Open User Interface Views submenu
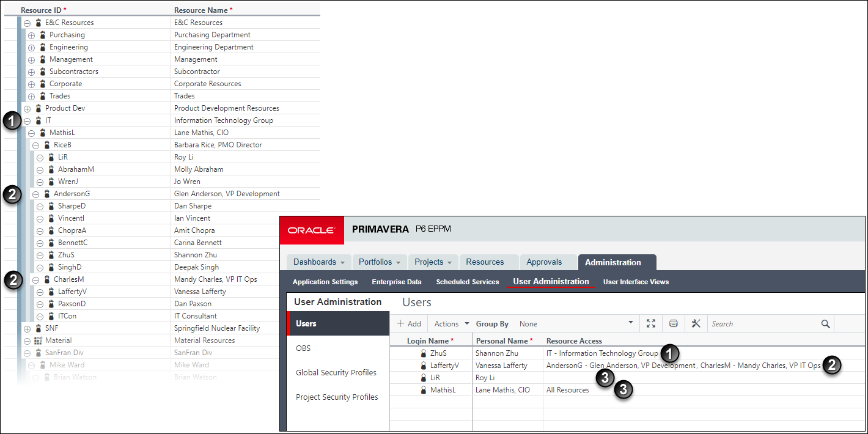The image size is (868, 434). tap(636, 282)
